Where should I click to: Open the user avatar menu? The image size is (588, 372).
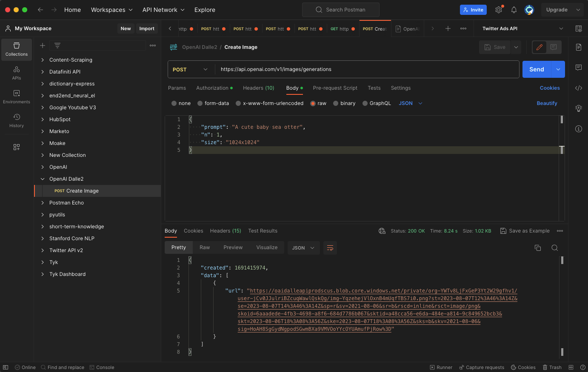tap(529, 10)
